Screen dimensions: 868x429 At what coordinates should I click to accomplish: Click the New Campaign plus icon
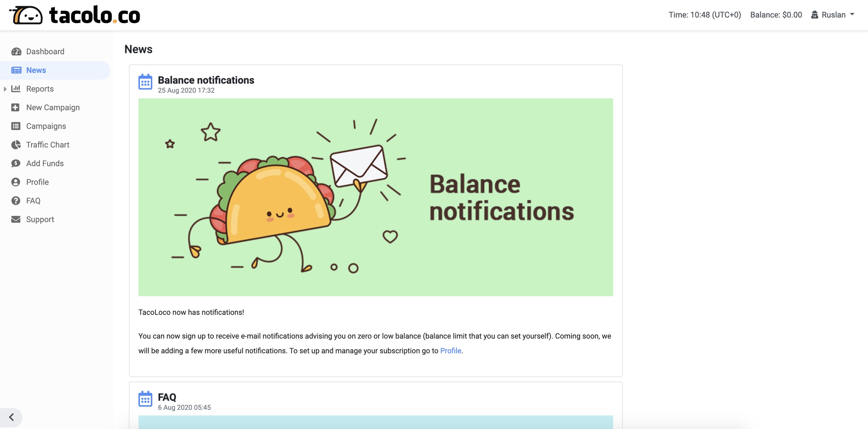point(16,108)
